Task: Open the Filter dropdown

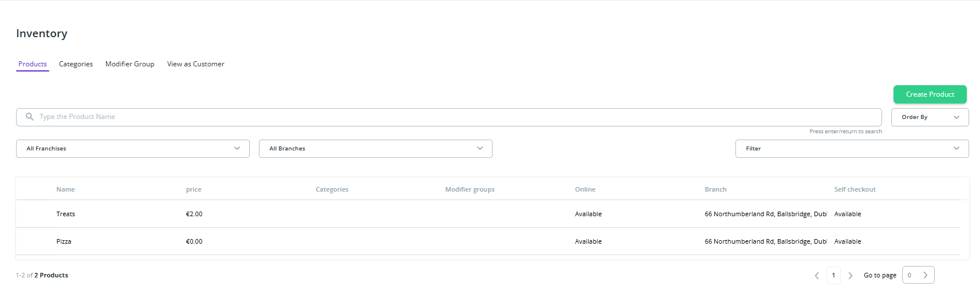Action: pos(852,149)
